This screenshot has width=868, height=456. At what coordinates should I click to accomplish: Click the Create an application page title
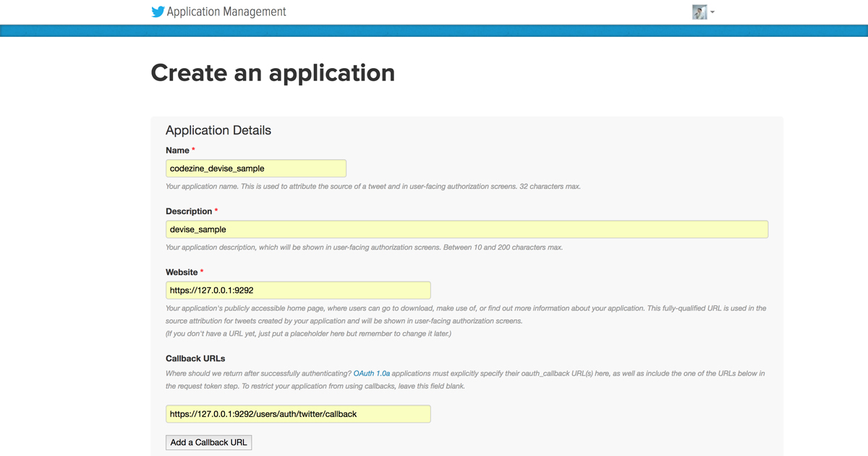273,72
